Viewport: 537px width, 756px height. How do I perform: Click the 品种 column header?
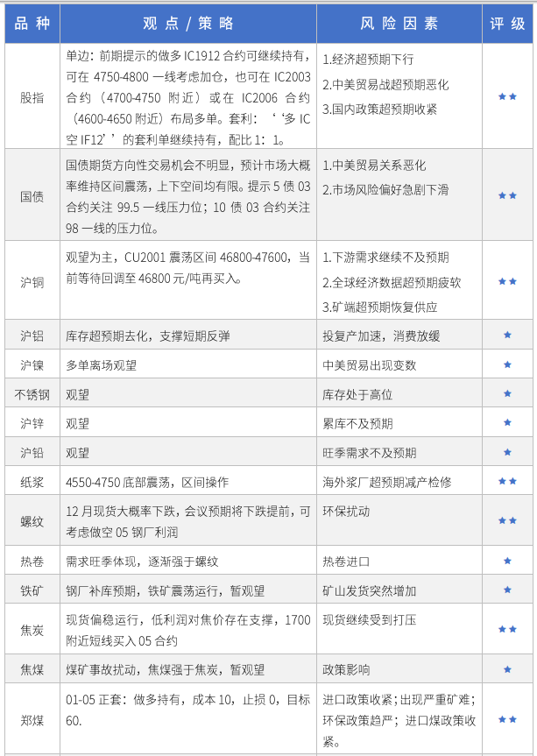[32, 24]
